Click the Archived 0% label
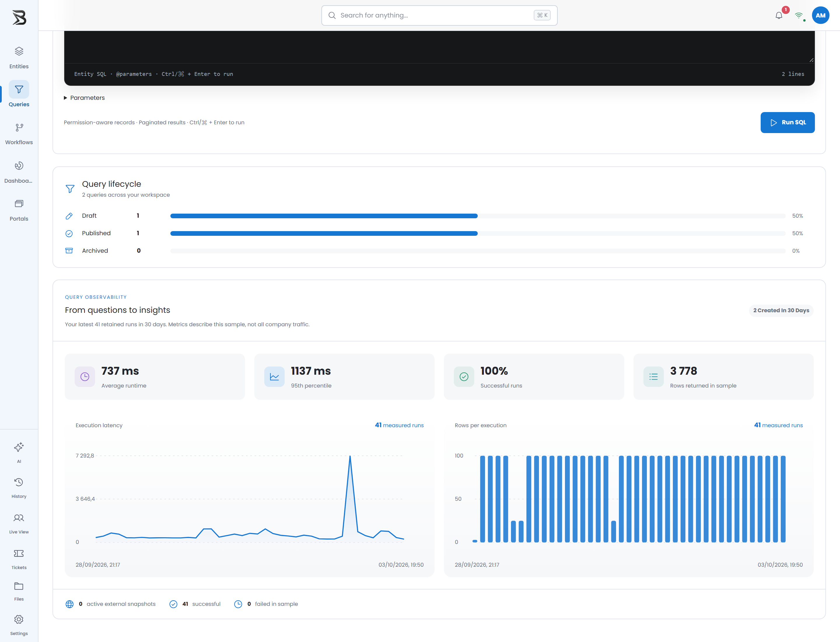Viewport: 840px width, 642px height. pyautogui.click(x=796, y=251)
